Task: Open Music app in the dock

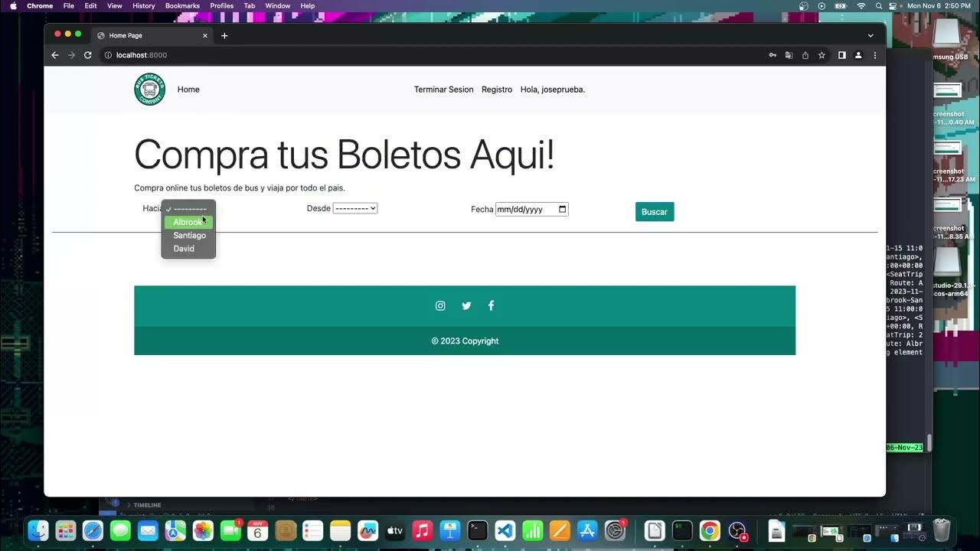Action: 422,530
